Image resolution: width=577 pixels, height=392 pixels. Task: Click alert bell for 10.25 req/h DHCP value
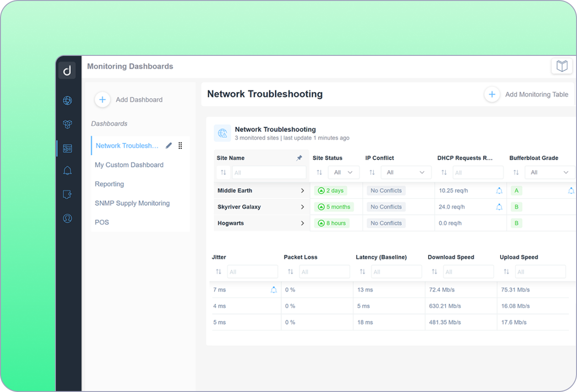(499, 191)
